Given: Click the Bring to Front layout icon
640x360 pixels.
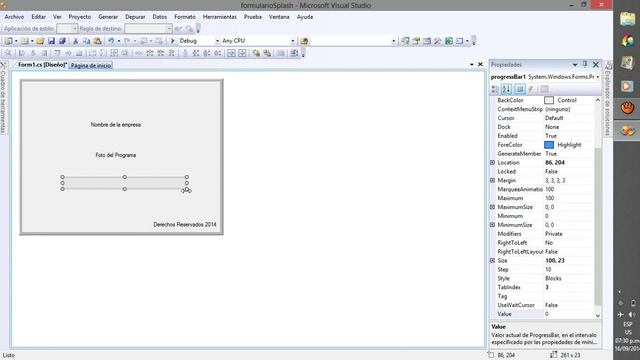Looking at the screenshot, I should click(x=256, y=53).
